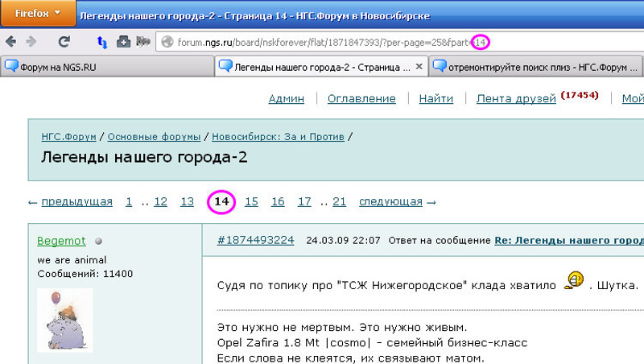Click the blue up-down arrows toolbar icon
Image resolution: width=644 pixels, height=364 pixels.
(x=102, y=41)
